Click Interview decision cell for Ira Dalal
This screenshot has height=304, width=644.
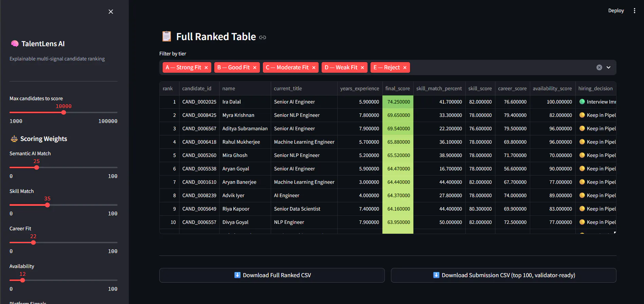click(x=596, y=102)
